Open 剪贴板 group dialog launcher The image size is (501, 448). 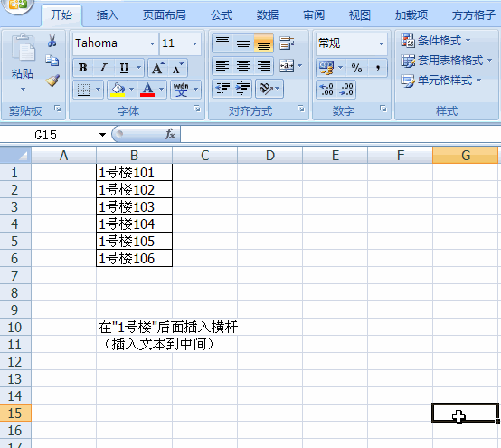coord(58,109)
